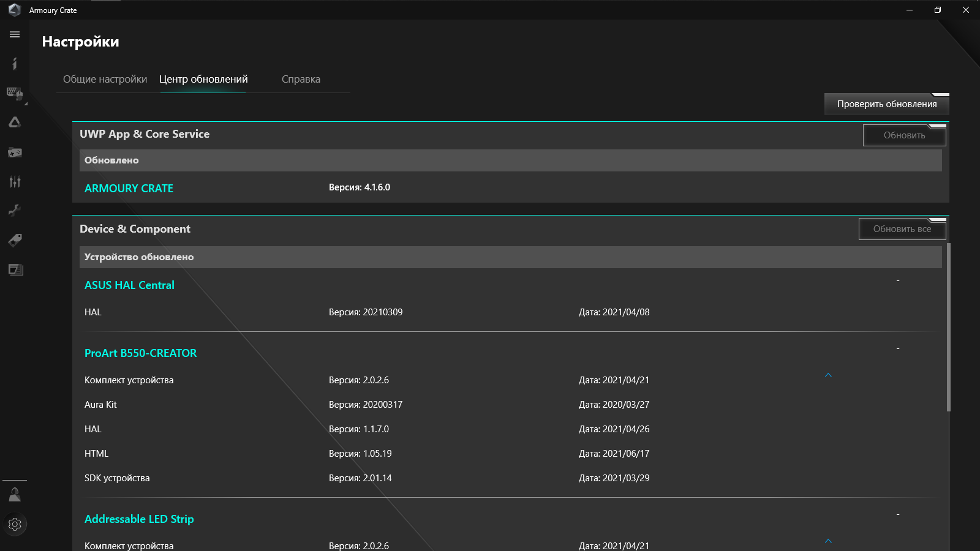The height and width of the screenshot is (551, 980).
Task: Select the Центр обновлений tab
Action: click(203, 79)
